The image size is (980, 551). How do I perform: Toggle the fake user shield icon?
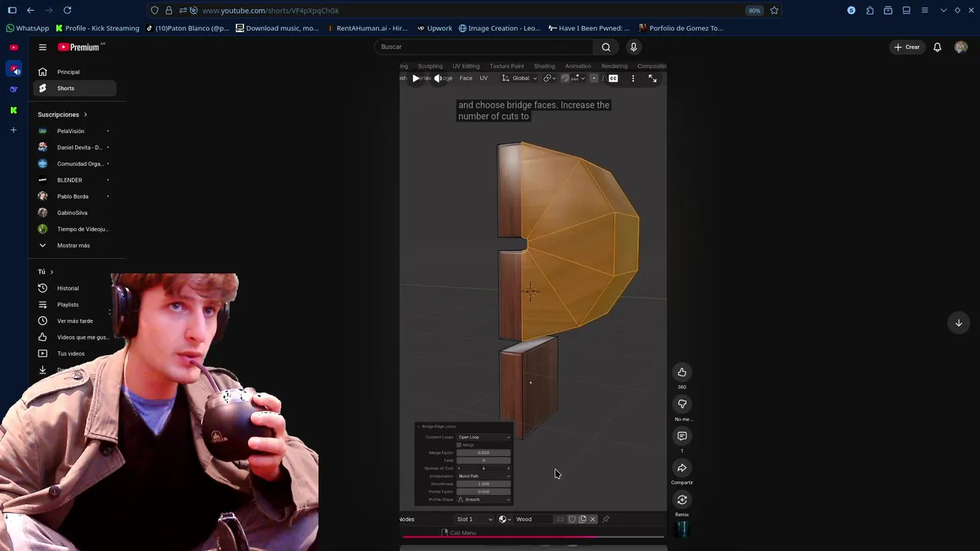click(x=572, y=519)
